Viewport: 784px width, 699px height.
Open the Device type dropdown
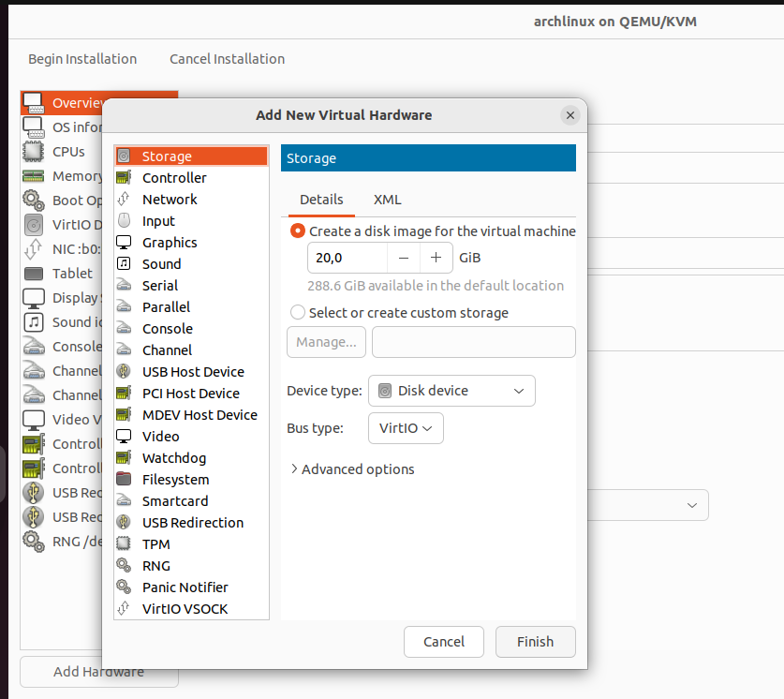pos(451,391)
